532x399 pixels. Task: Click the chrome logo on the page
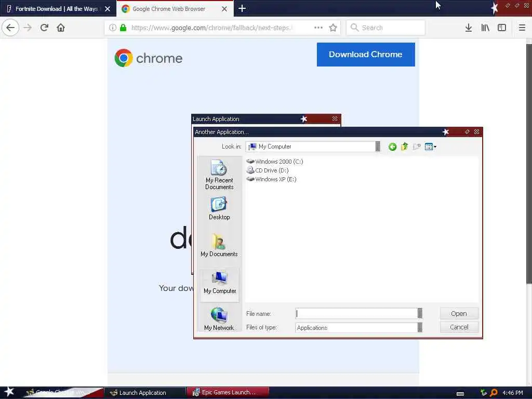pos(148,58)
